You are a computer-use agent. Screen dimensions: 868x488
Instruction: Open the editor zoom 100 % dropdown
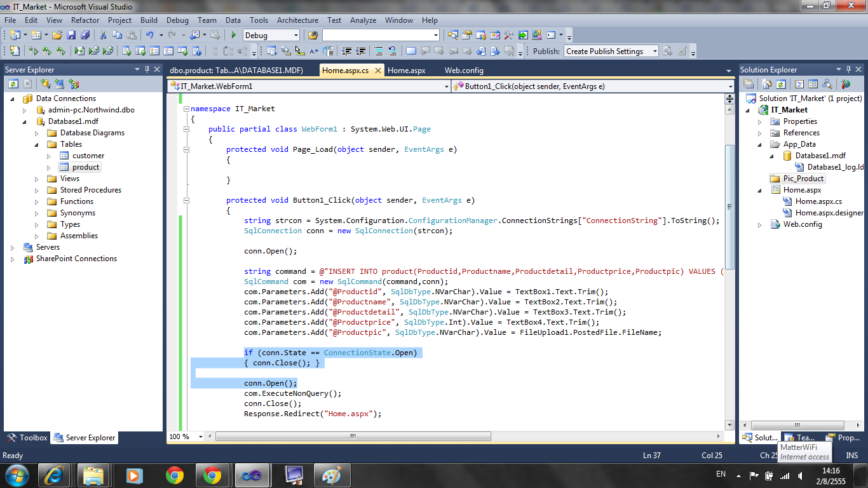[201, 437]
